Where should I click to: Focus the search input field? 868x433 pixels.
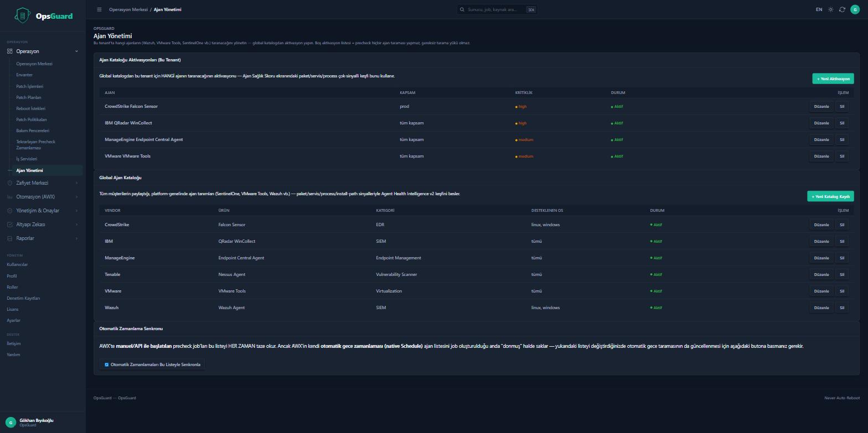coord(497,9)
